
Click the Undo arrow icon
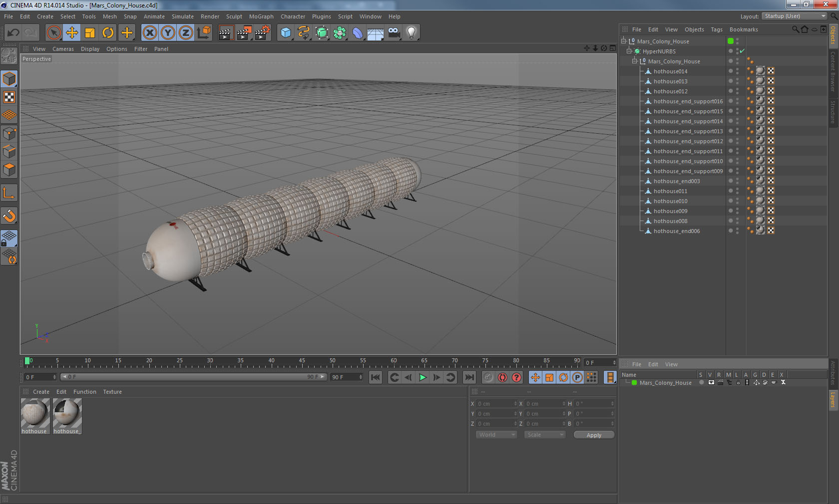[x=13, y=33]
